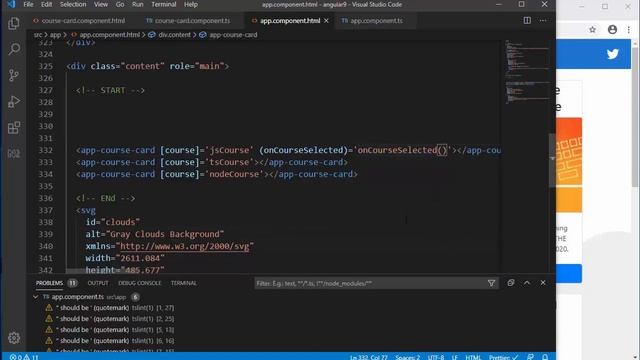
Task: Open the Go menu
Action: (120, 4)
